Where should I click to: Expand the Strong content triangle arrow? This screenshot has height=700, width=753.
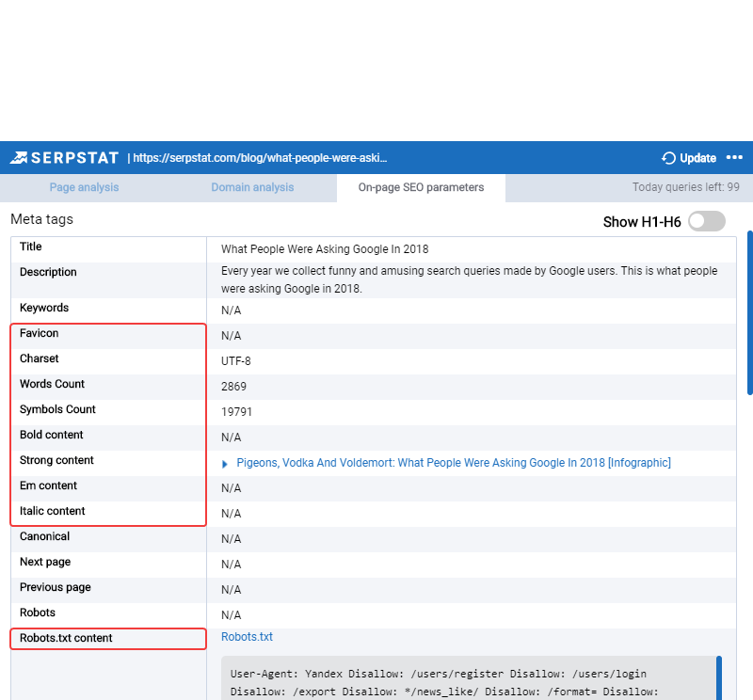click(x=224, y=464)
